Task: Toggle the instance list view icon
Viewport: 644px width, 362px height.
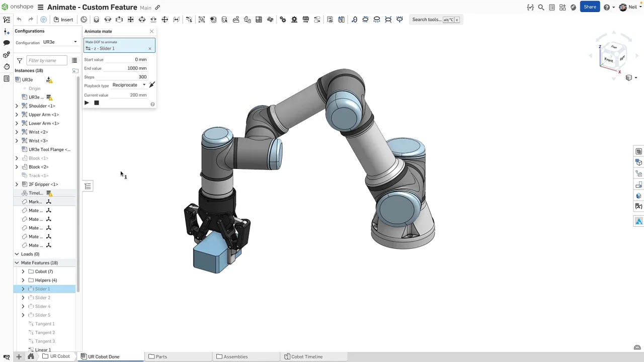Action: click(74, 60)
